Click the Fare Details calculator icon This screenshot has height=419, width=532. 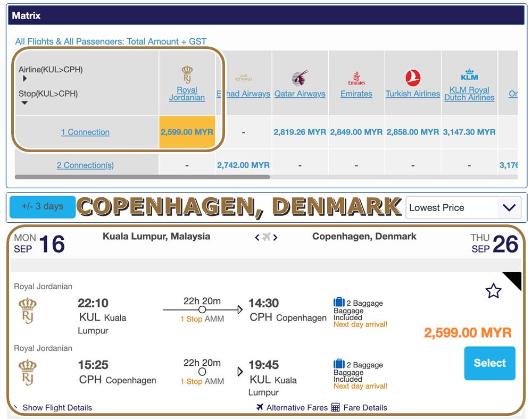click(x=335, y=407)
